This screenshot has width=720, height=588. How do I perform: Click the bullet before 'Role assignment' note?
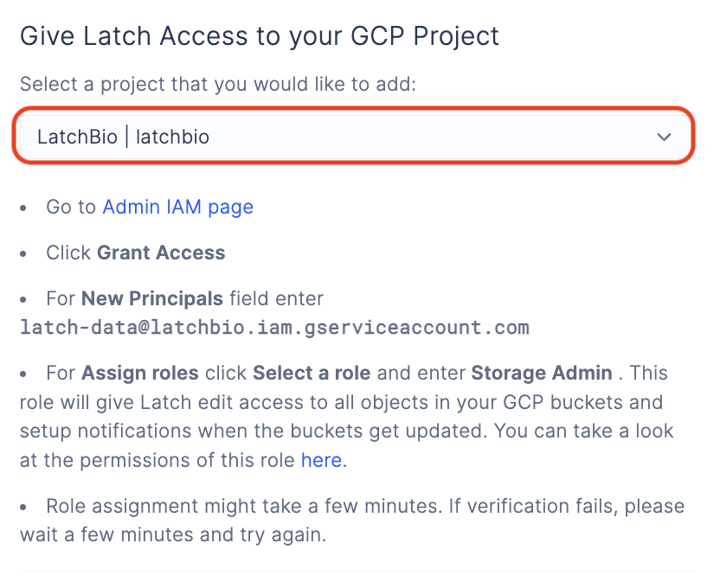[23, 508]
